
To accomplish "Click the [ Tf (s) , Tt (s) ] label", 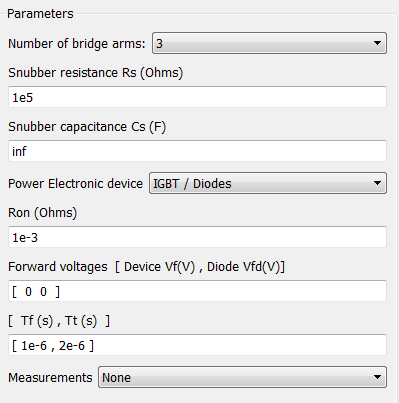I will coord(59,321).
